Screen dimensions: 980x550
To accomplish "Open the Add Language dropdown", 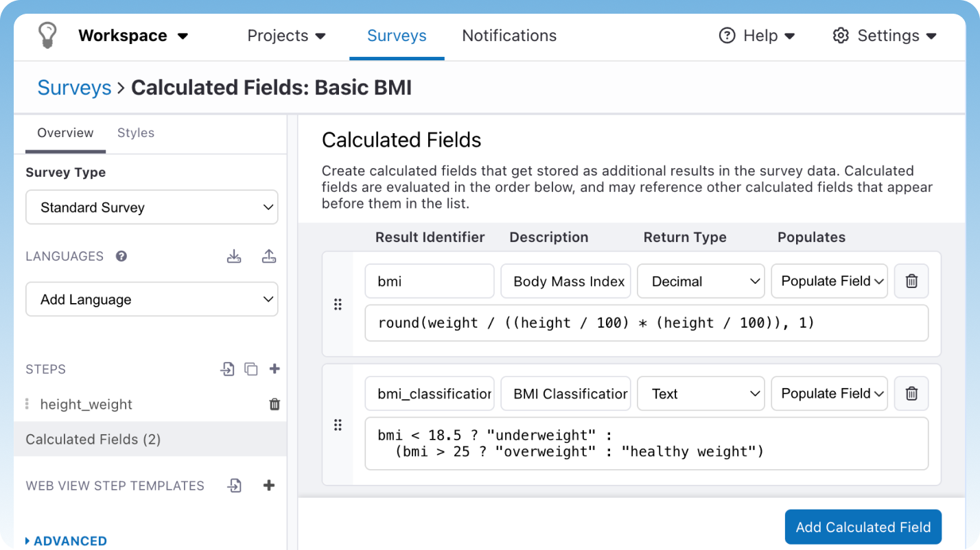I will point(151,299).
